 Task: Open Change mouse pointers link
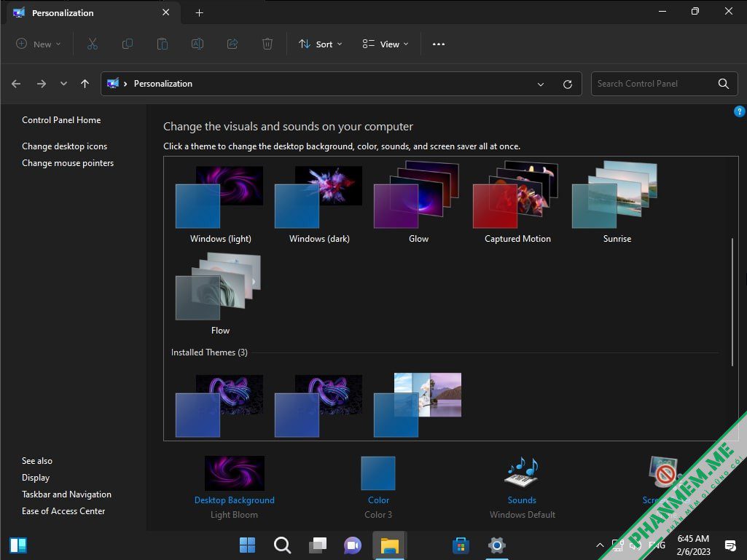pos(68,163)
